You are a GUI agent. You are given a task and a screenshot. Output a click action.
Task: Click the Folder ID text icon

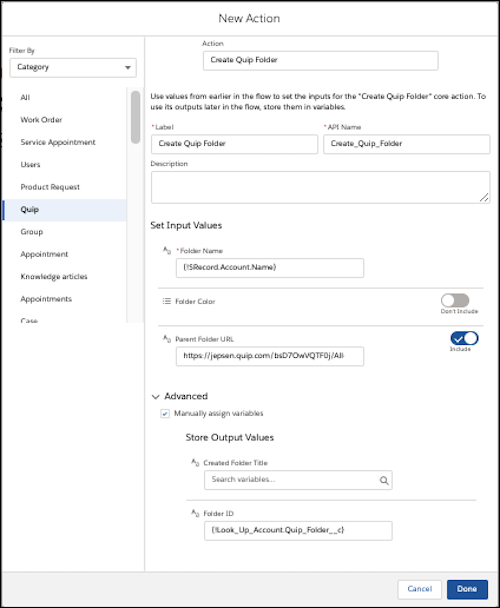pos(195,513)
